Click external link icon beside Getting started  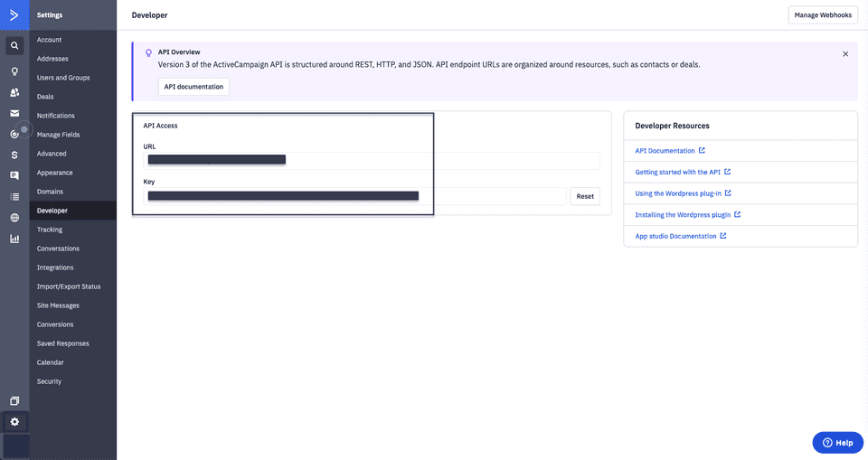click(x=727, y=172)
